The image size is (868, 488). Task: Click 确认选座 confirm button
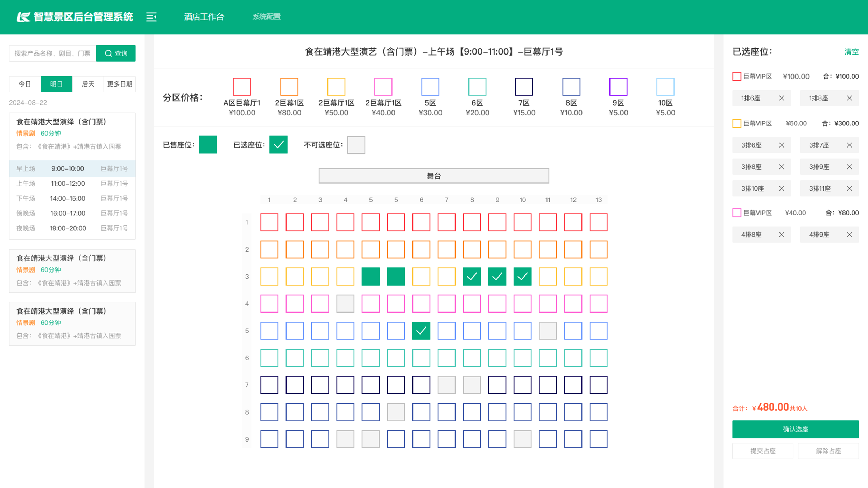coord(795,429)
